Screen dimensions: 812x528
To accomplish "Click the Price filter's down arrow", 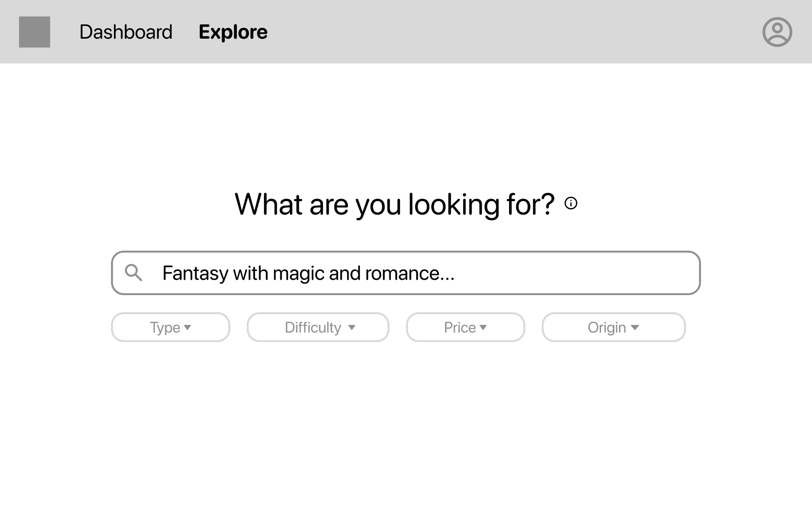I will pyautogui.click(x=483, y=328).
